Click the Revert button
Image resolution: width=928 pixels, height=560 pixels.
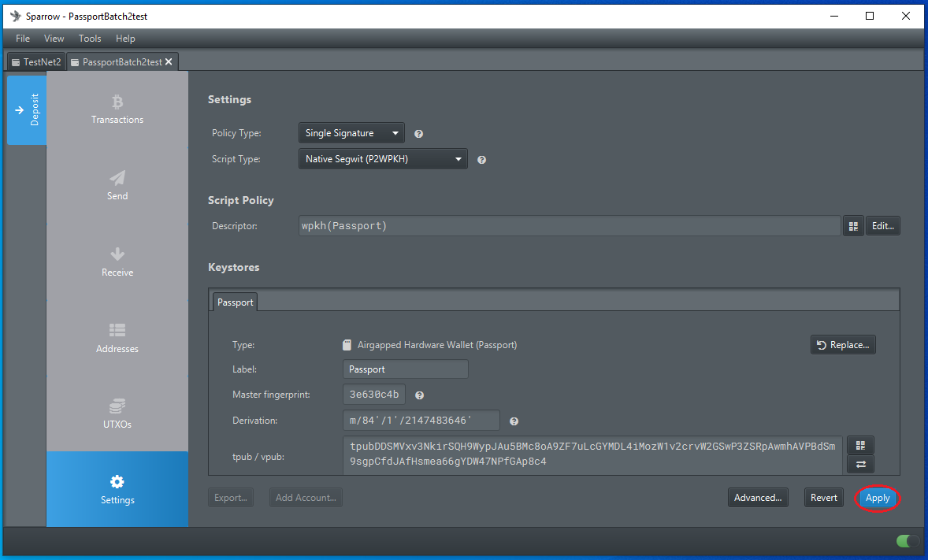[823, 498]
